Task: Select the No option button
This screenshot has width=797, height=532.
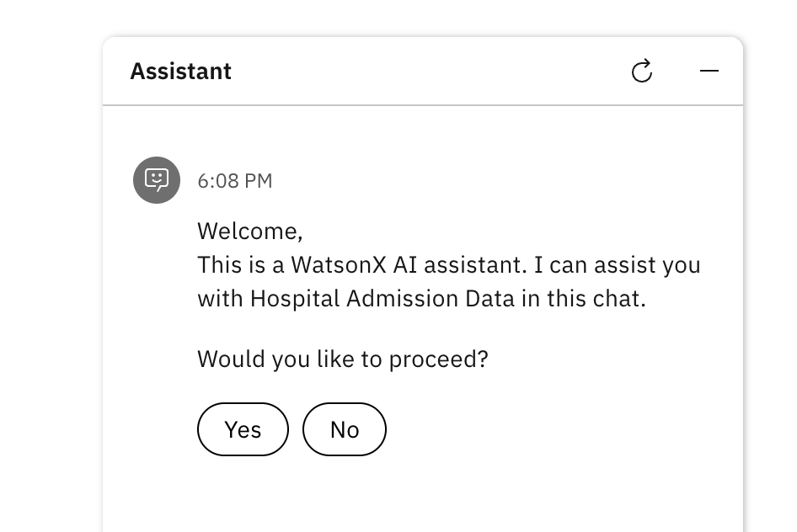Action: point(345,429)
